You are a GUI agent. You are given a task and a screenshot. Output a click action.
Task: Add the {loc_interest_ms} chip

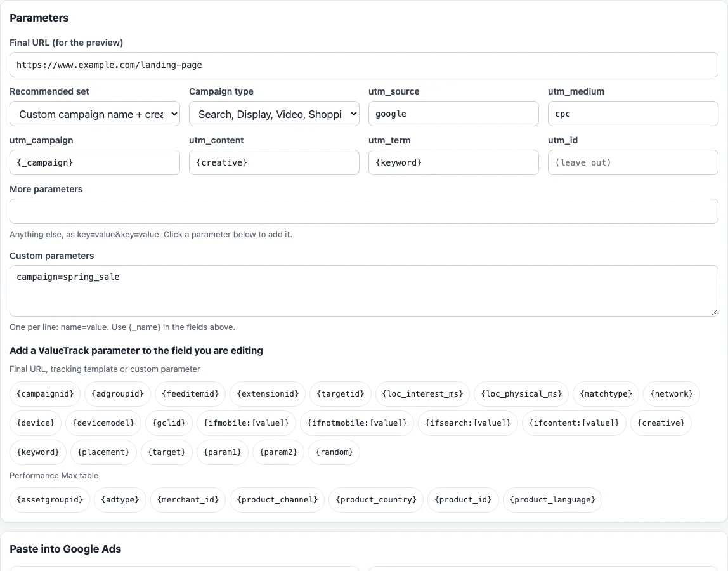pyautogui.click(x=422, y=394)
